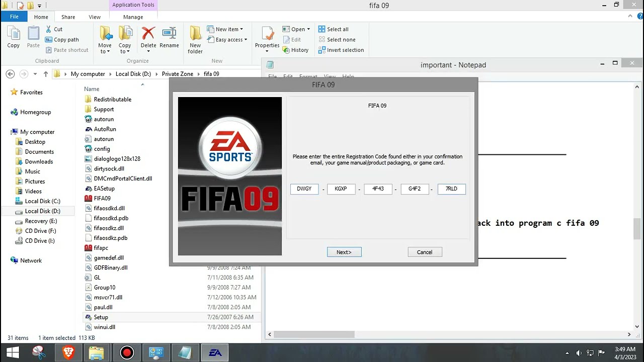Viewport: 644px width, 362px height.
Task: Select Local Disk (C:) in navigation pane
Action: pos(42,201)
